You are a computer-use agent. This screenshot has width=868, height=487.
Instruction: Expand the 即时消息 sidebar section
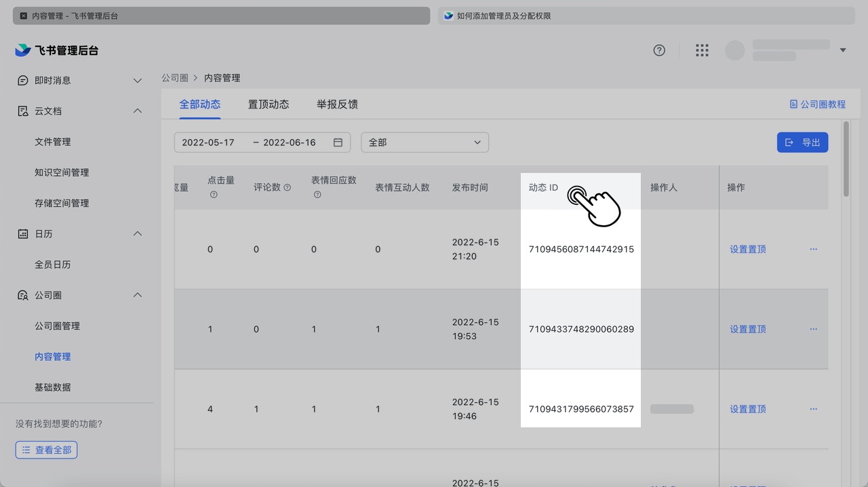[x=137, y=80]
